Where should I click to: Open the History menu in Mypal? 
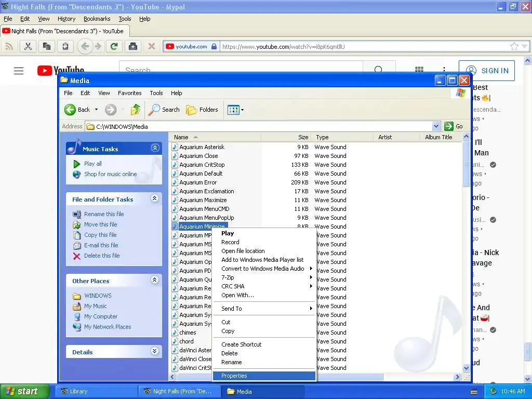pyautogui.click(x=66, y=19)
